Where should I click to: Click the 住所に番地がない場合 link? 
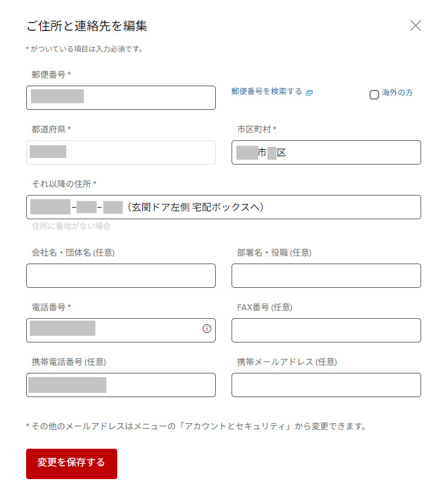click(71, 226)
